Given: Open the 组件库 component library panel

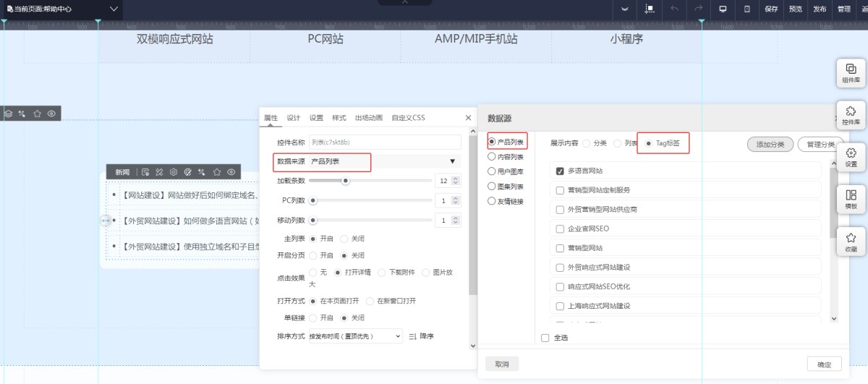Looking at the screenshot, I should tap(851, 72).
